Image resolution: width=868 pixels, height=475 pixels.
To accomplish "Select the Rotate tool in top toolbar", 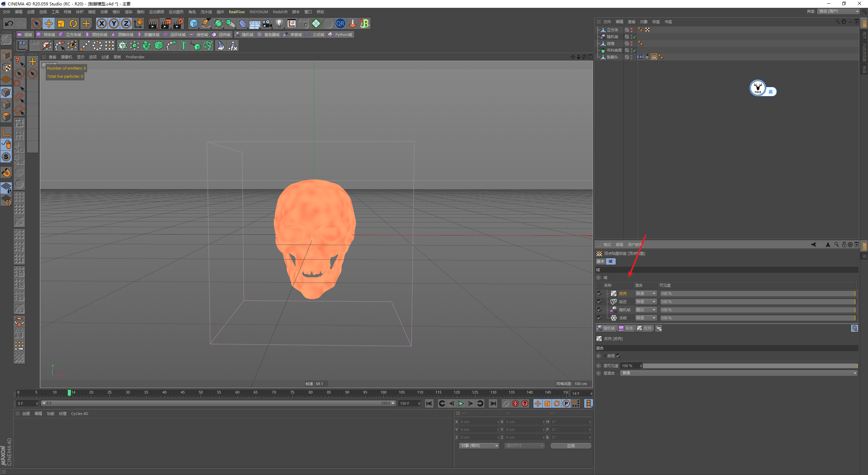I will click(73, 23).
